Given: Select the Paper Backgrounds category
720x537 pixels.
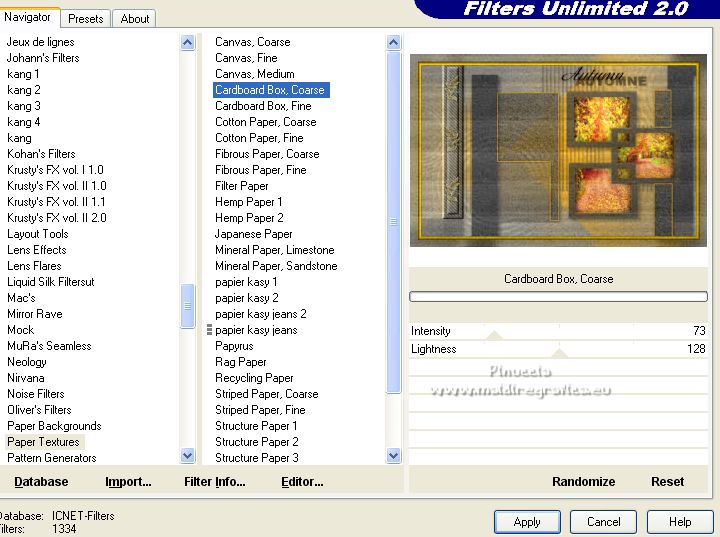Looking at the screenshot, I should [x=54, y=426].
